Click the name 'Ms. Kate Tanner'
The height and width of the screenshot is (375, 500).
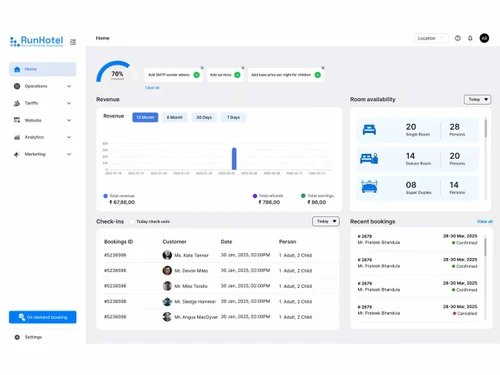[x=191, y=255]
